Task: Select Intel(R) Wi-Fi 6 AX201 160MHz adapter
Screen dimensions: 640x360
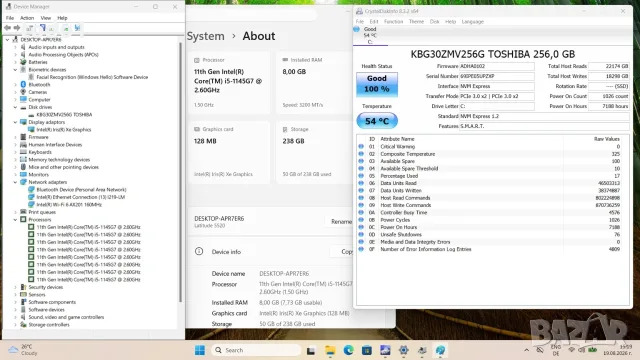Action: click(x=69, y=205)
